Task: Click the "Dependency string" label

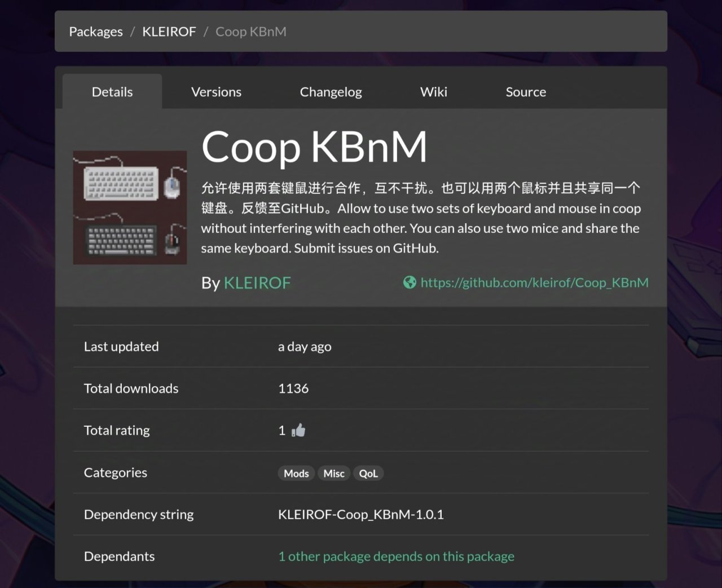Action: point(139,514)
